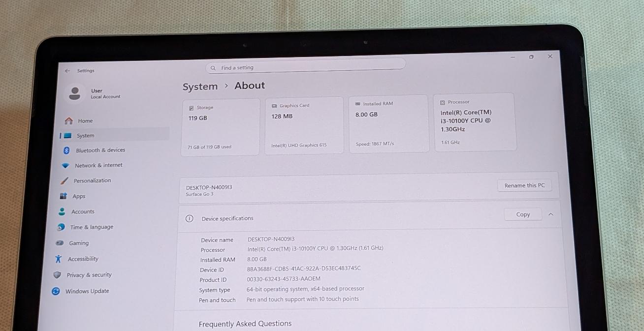Open Bluetooth & devices settings

[100, 150]
